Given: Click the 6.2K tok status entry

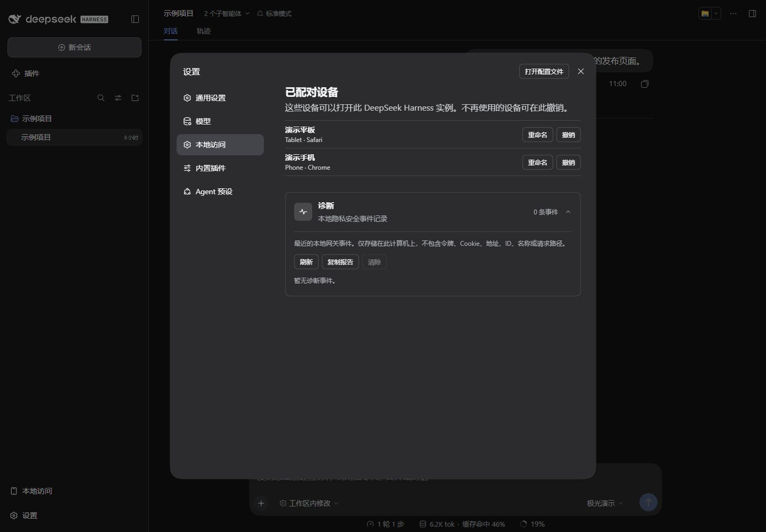Looking at the screenshot, I should (x=462, y=524).
